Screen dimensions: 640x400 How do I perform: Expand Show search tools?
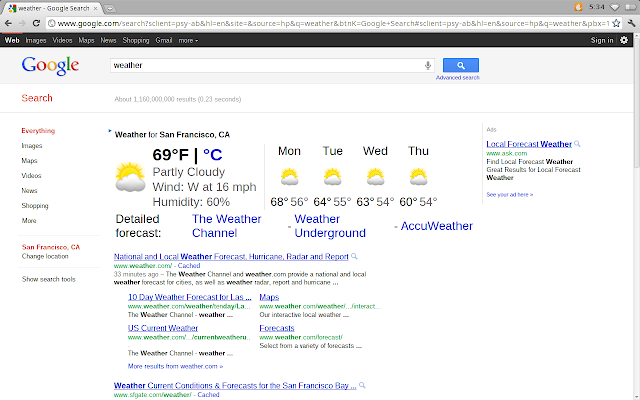[49, 279]
